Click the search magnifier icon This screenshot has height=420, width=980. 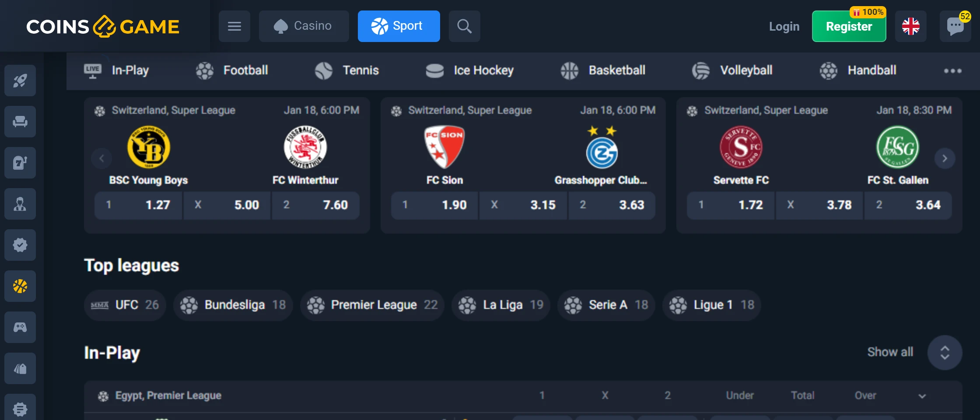[464, 26]
